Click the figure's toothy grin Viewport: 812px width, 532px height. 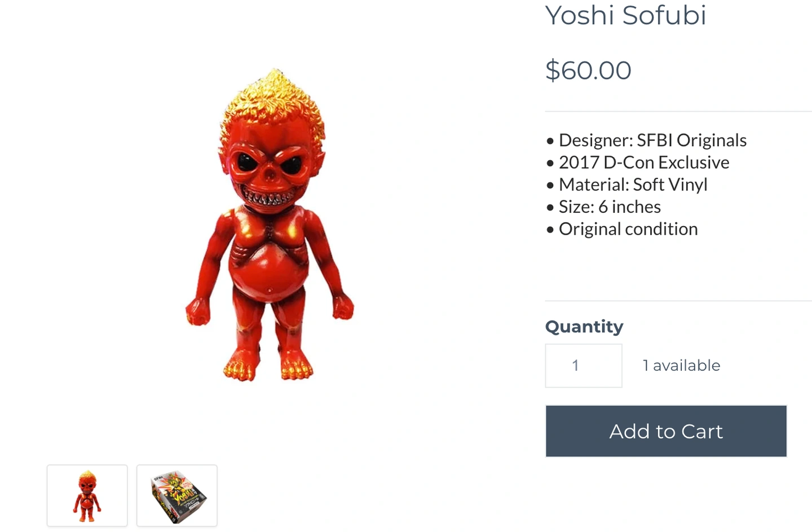(x=270, y=198)
